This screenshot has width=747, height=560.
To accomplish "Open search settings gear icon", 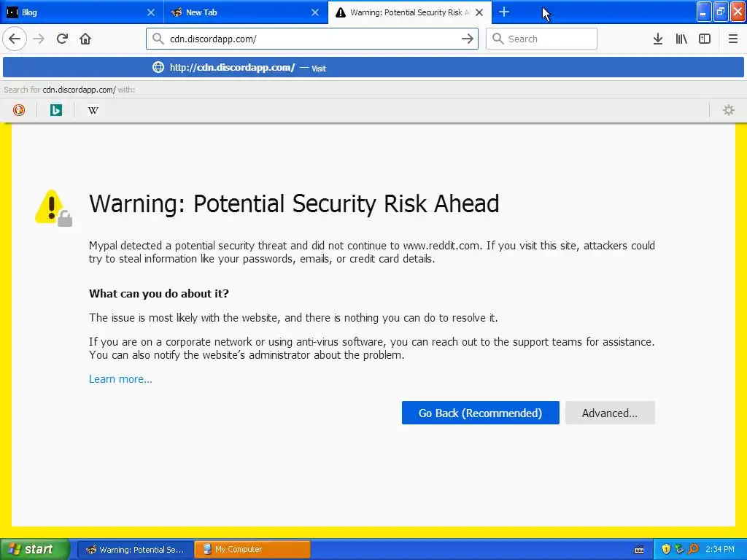I will click(x=729, y=110).
